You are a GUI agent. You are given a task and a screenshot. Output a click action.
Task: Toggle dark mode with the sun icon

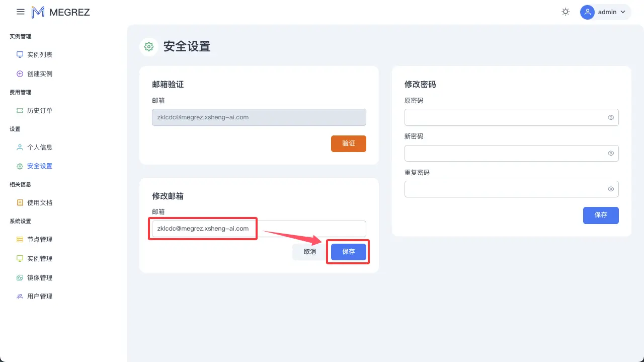tap(566, 11)
